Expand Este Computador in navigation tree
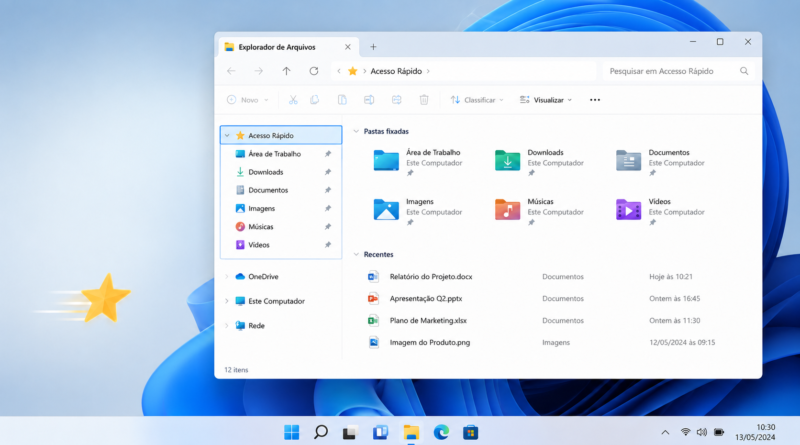The image size is (800, 445). (x=227, y=301)
